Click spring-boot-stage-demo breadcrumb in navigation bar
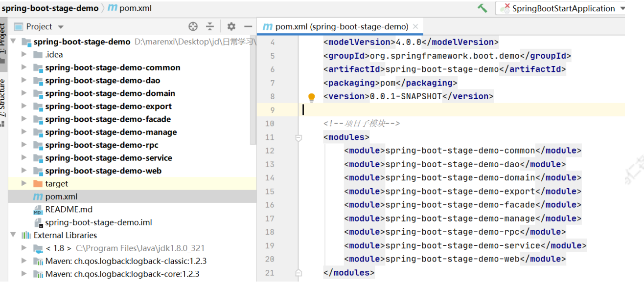Viewport: 644px width, 284px height. [x=50, y=8]
